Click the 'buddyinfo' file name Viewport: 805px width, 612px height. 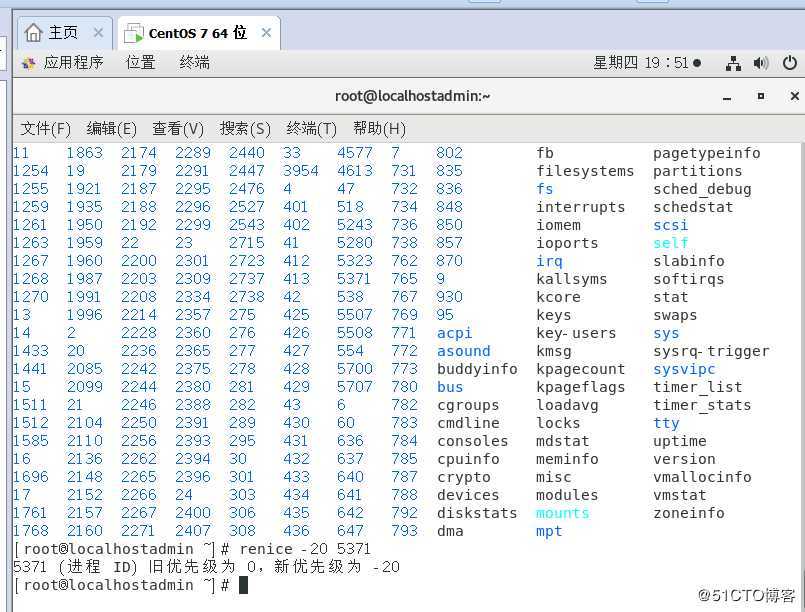pyautogui.click(x=477, y=369)
